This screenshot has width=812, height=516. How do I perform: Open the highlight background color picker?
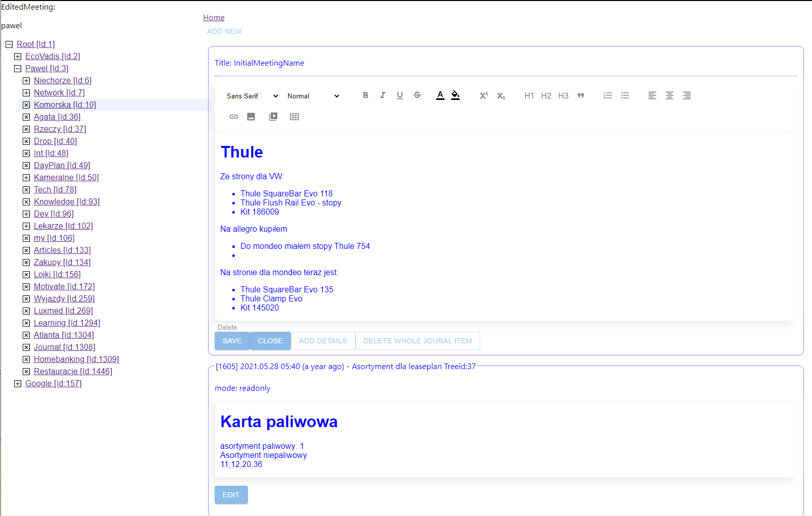[455, 95]
